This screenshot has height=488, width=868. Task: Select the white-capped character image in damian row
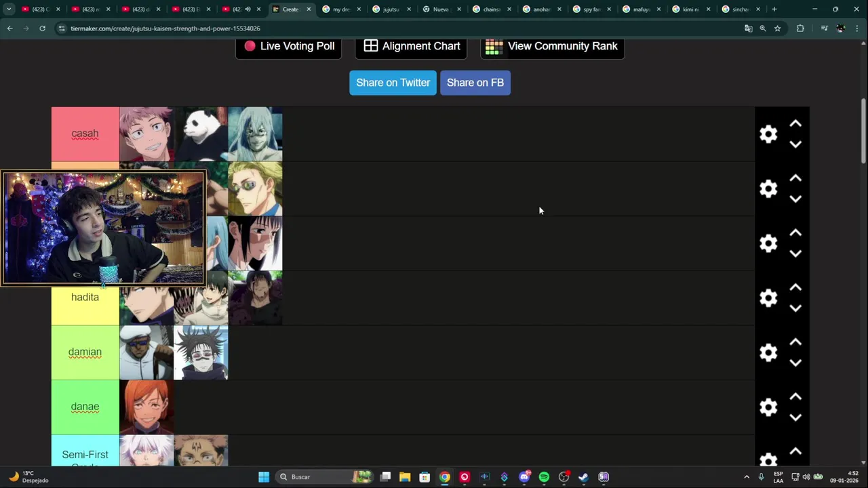click(x=146, y=352)
